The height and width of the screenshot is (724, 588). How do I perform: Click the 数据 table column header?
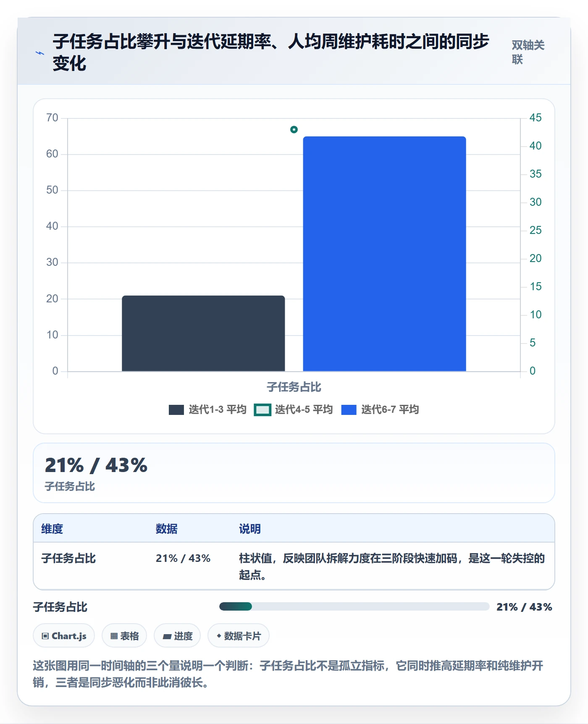tap(167, 529)
